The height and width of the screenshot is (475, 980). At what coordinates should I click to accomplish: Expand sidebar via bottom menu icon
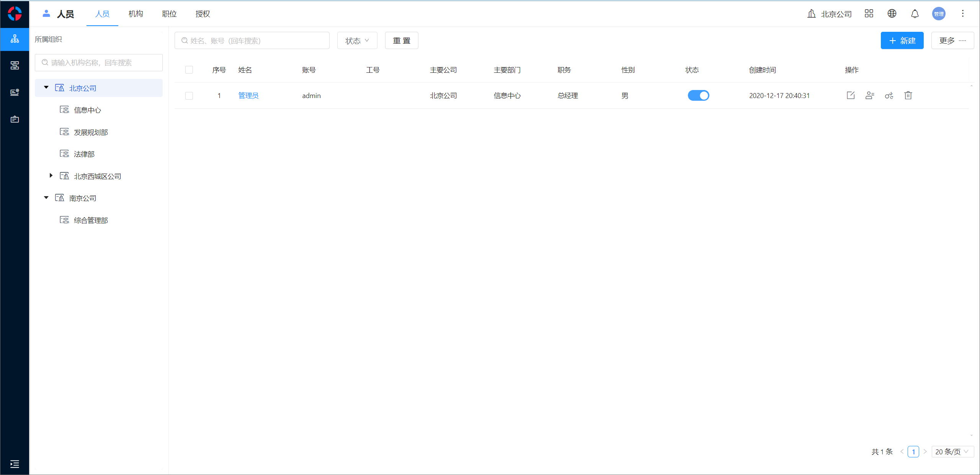coord(15,464)
